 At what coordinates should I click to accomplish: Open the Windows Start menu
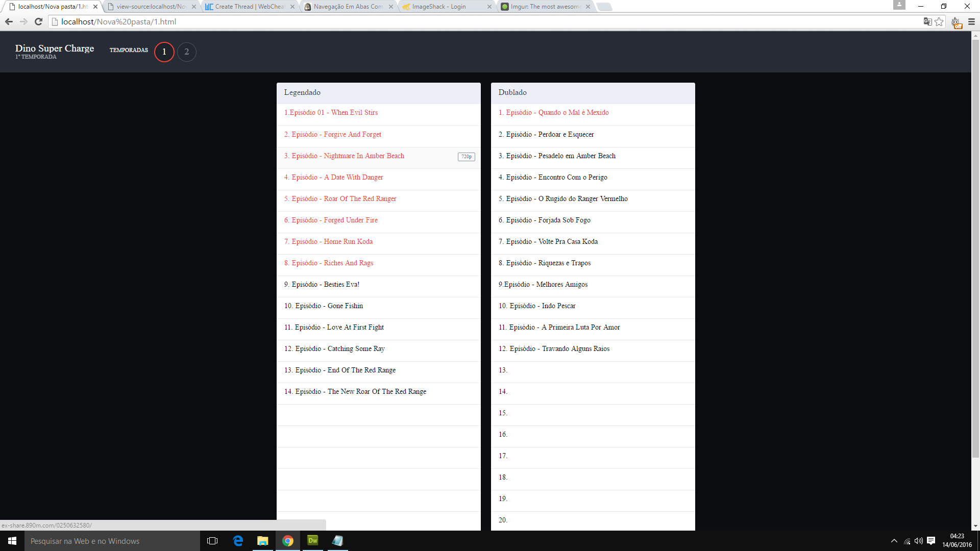click(12, 541)
